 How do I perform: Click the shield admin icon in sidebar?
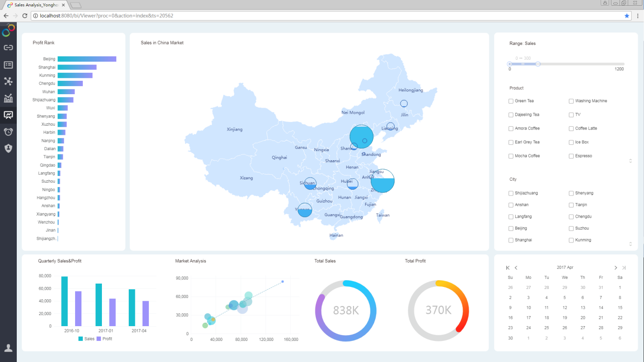tap(8, 148)
